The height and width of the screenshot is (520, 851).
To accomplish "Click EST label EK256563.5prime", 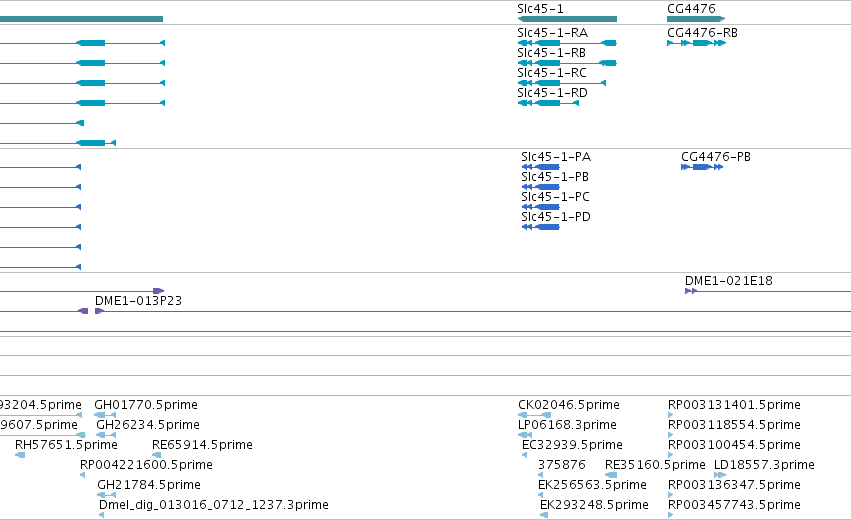I will 592,485.
